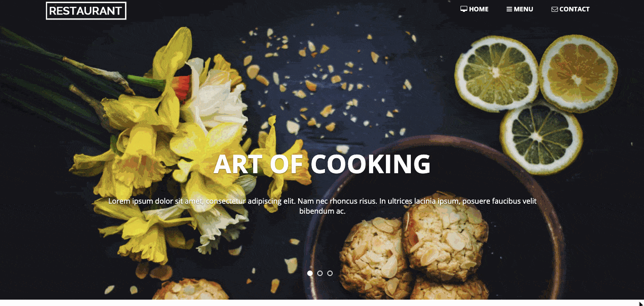Screen dimensions: 644x306
Task: Click the monitor icon beside HOME
Action: (464, 9)
